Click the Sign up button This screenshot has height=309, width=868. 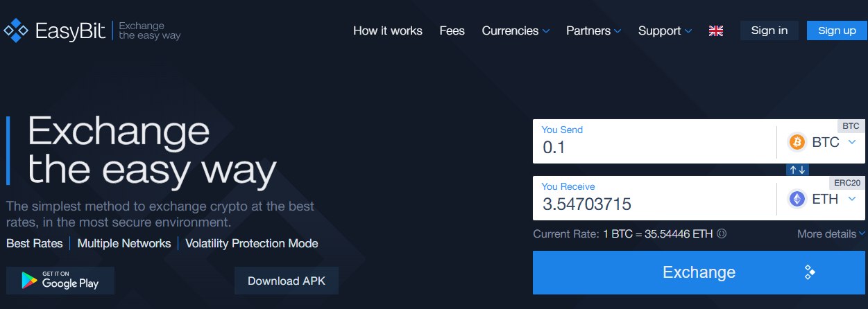837,30
